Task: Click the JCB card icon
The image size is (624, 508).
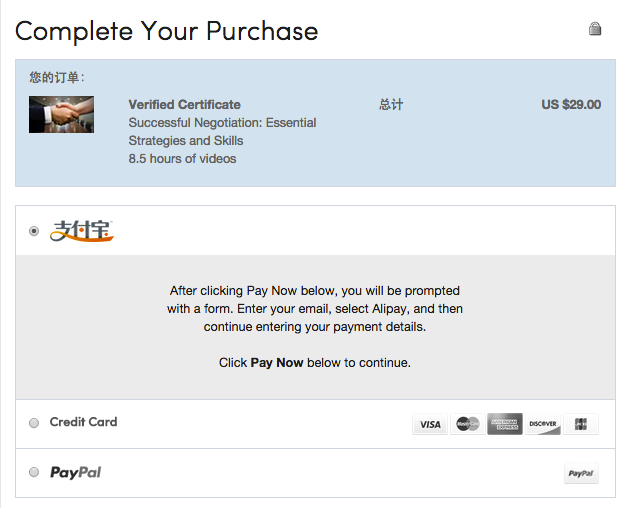Action: tap(581, 424)
